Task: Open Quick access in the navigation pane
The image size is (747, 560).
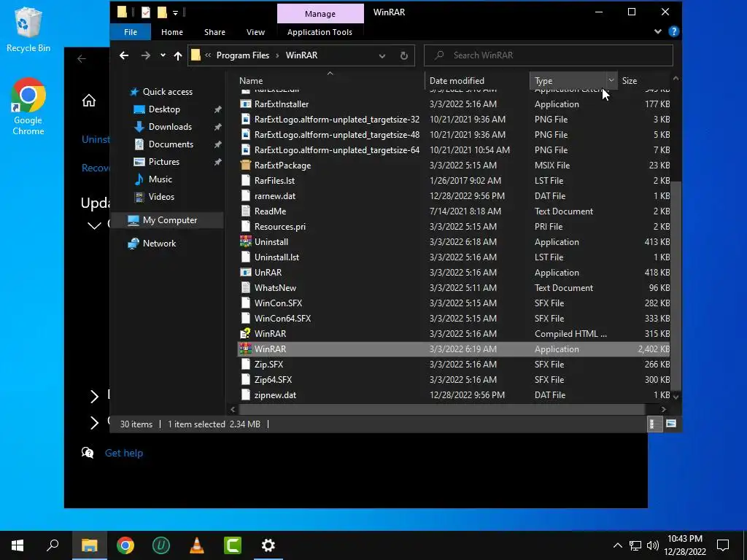Action: point(167,91)
